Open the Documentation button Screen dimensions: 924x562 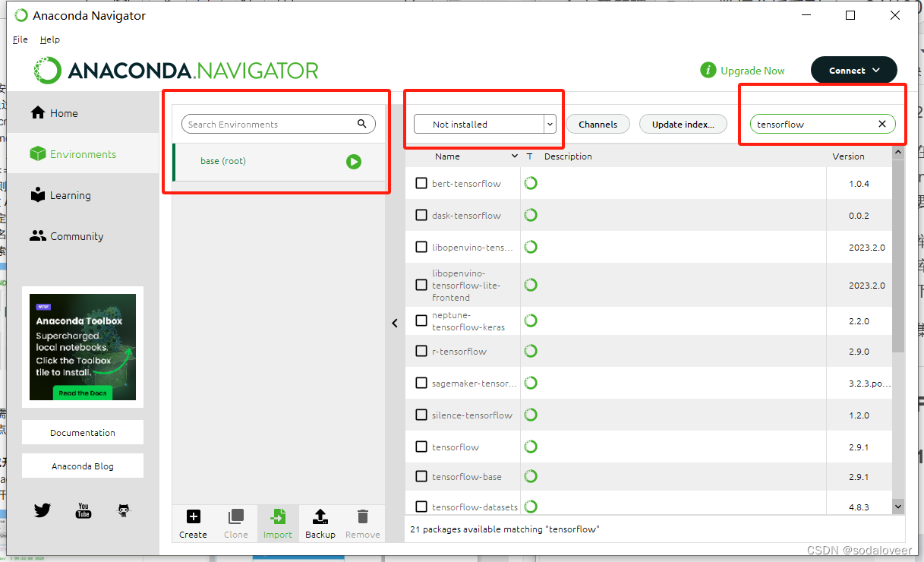click(x=83, y=432)
